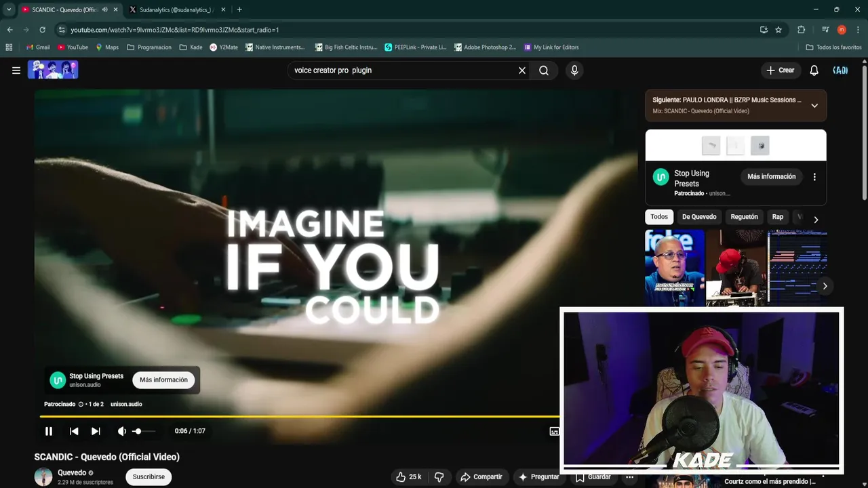Switch to the Sudanalytics X tab
The width and height of the screenshot is (868, 488).
click(178, 9)
